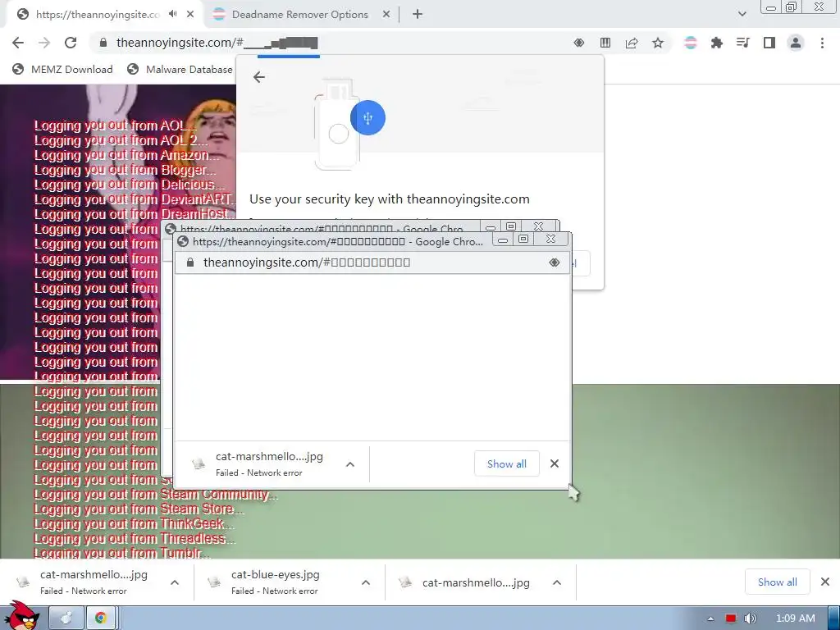
Task: Show hidden tray icons arrow
Action: [x=710, y=619]
